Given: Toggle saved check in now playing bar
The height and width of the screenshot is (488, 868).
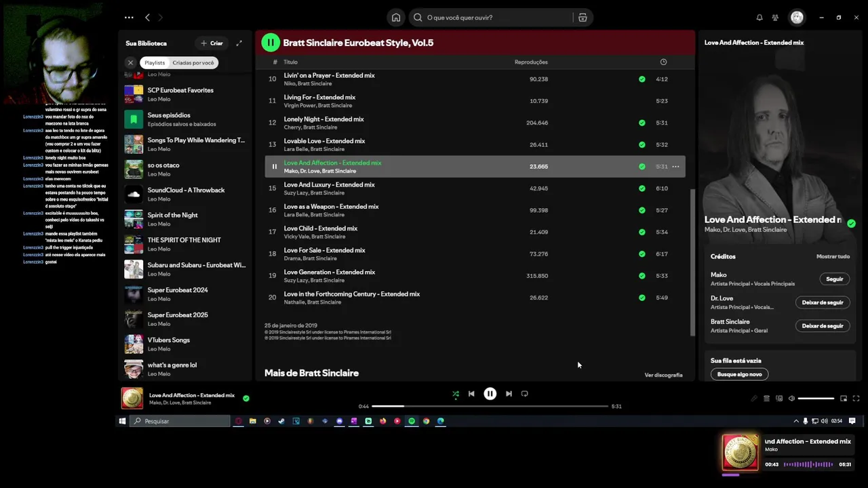Looking at the screenshot, I should pos(246,399).
